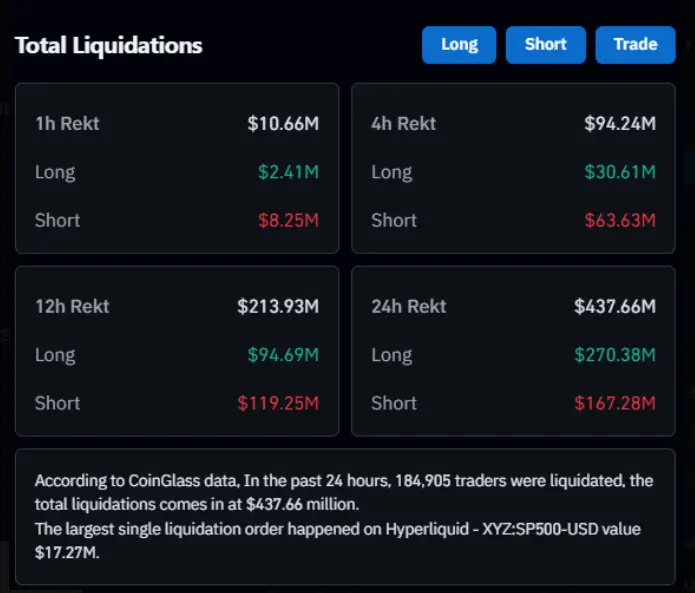Click the 12h long value $94.69M
This screenshot has height=593, width=695.
[283, 355]
